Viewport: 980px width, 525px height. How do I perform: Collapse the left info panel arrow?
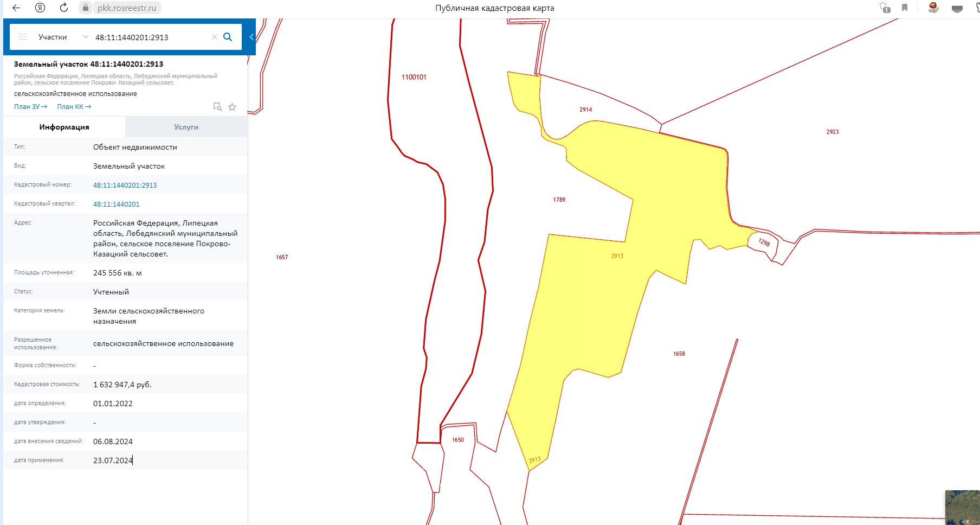(x=252, y=37)
